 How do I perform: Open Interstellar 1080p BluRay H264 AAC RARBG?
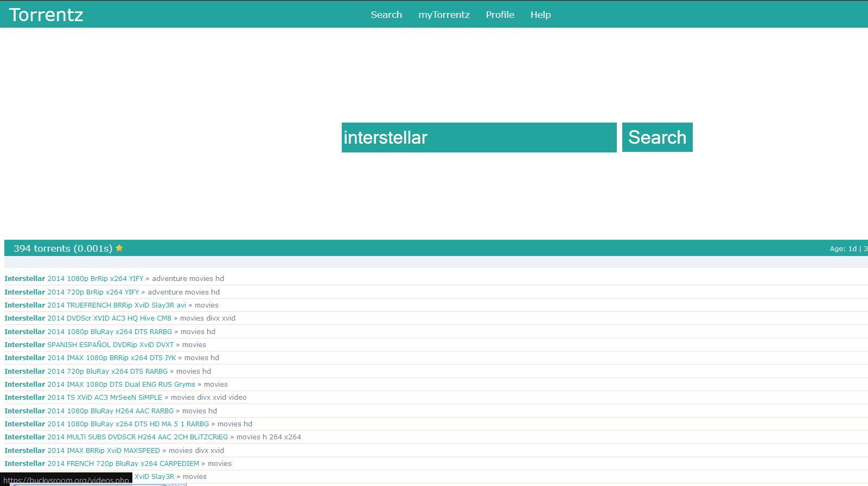click(x=89, y=411)
